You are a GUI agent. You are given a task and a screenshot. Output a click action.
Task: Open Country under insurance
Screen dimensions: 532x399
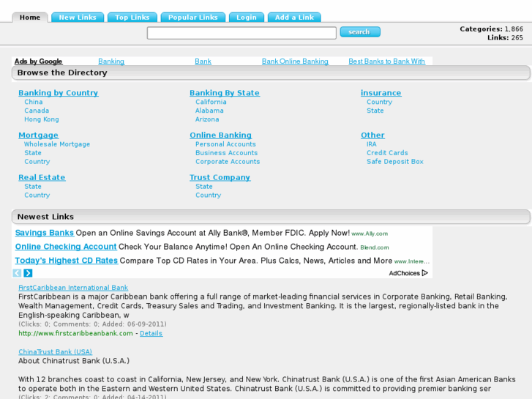point(379,102)
